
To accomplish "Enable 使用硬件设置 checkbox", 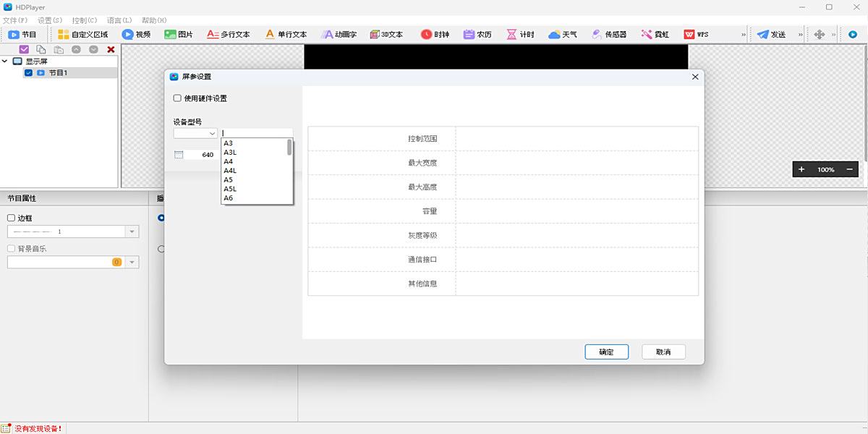I will tap(177, 98).
